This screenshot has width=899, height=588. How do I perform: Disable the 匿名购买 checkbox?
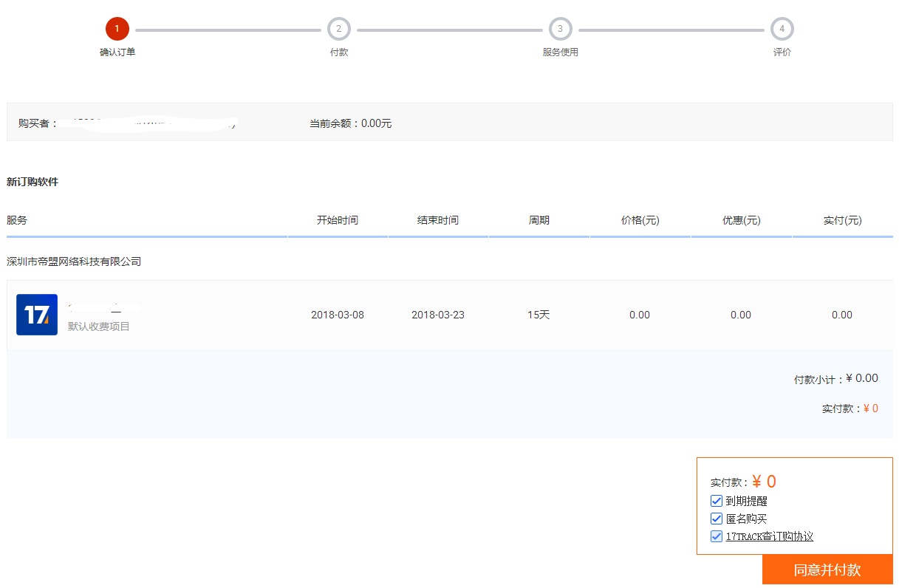click(716, 518)
